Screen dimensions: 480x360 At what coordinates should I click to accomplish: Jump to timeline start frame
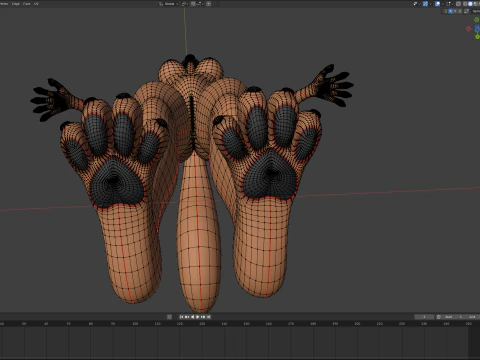coord(182,317)
